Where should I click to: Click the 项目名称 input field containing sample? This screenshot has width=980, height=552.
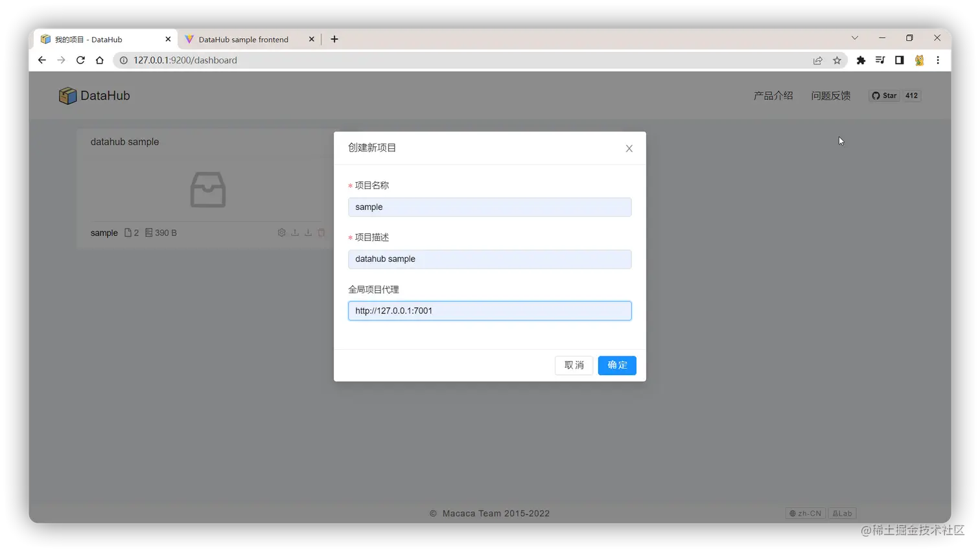tap(489, 207)
